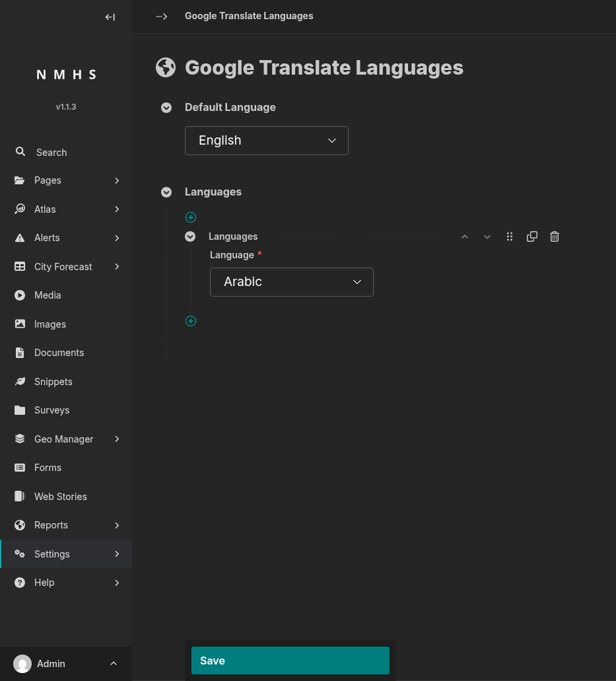Image resolution: width=616 pixels, height=681 pixels.
Task: Click the Documents file icon
Action: pos(20,352)
